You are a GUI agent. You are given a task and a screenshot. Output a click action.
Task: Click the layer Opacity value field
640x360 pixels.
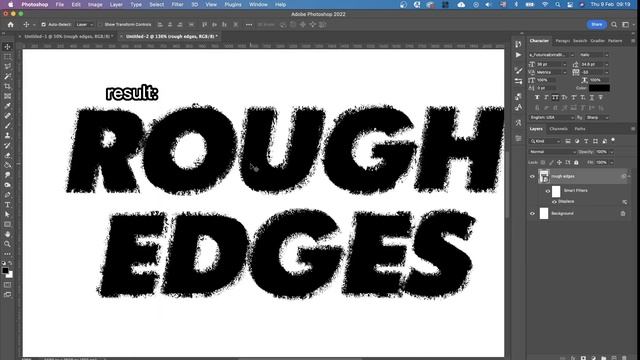pyautogui.click(x=602, y=152)
